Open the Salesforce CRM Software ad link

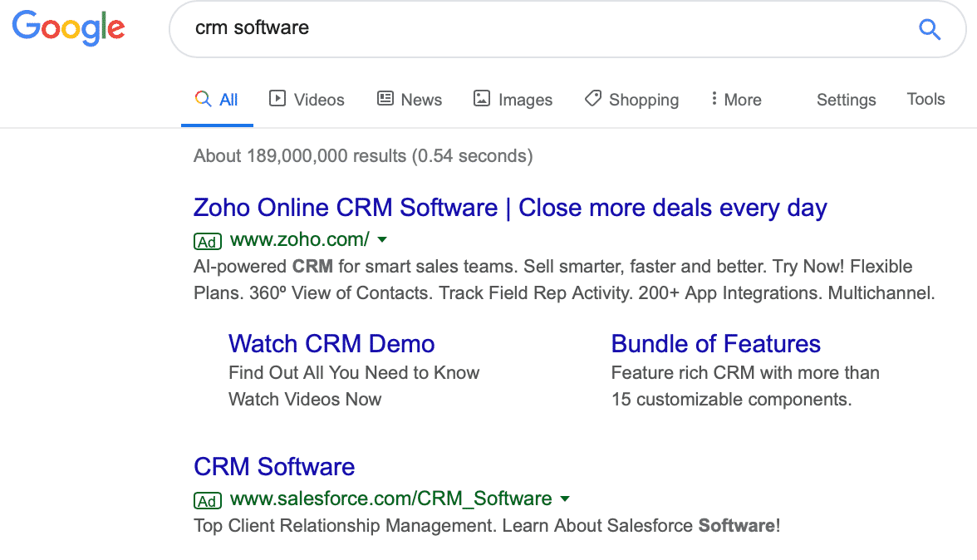274,467
